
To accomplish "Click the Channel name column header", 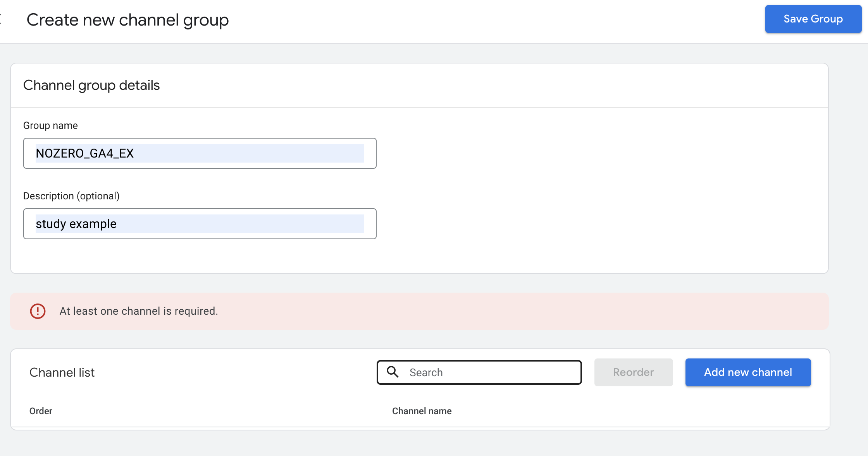I will point(422,411).
